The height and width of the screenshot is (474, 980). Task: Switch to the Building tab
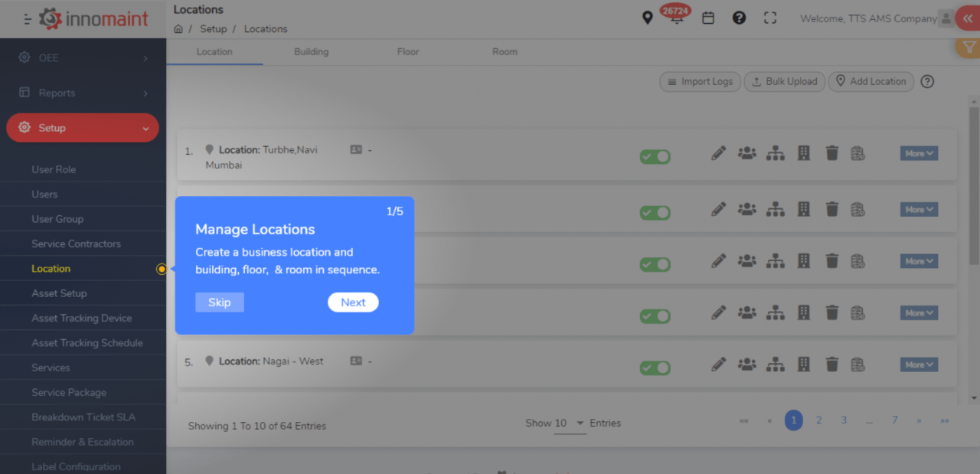(x=311, y=52)
